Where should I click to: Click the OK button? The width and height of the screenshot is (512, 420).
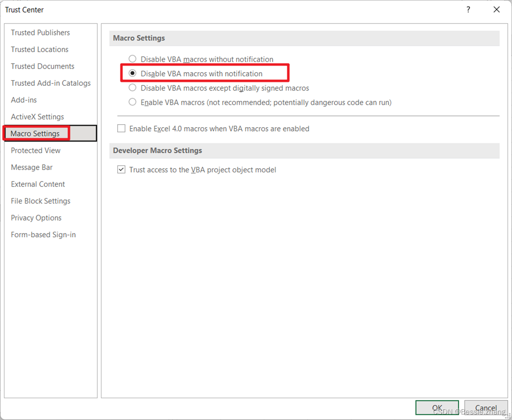437,408
